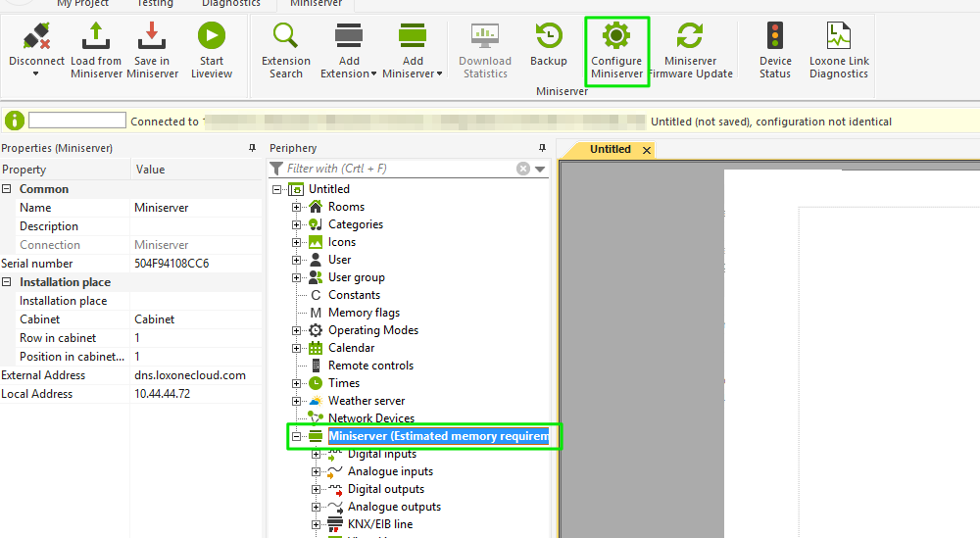Click the Disconnect icon
The height and width of the screenshot is (538, 980).
(36, 35)
